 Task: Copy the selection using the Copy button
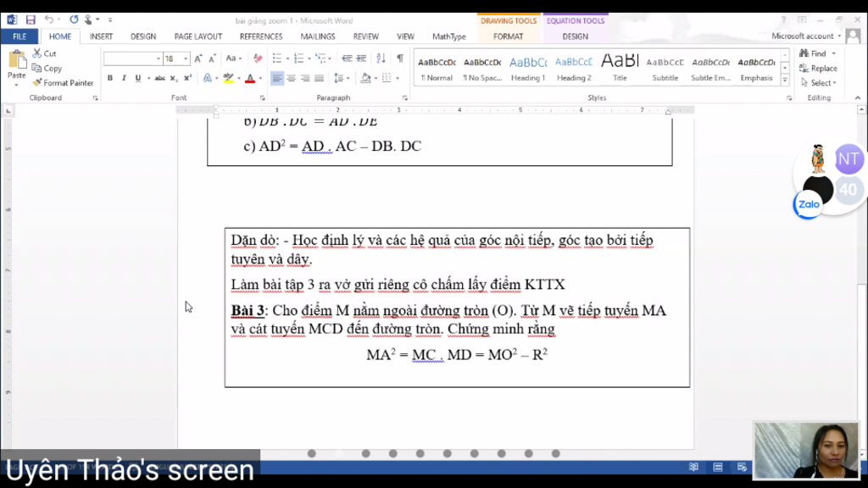[x=47, y=69]
